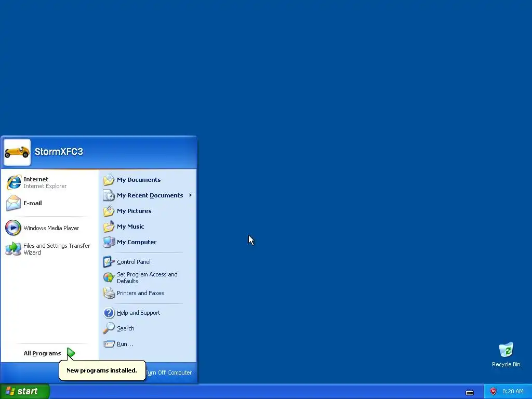Click the Recycle Bin label text

506,364
